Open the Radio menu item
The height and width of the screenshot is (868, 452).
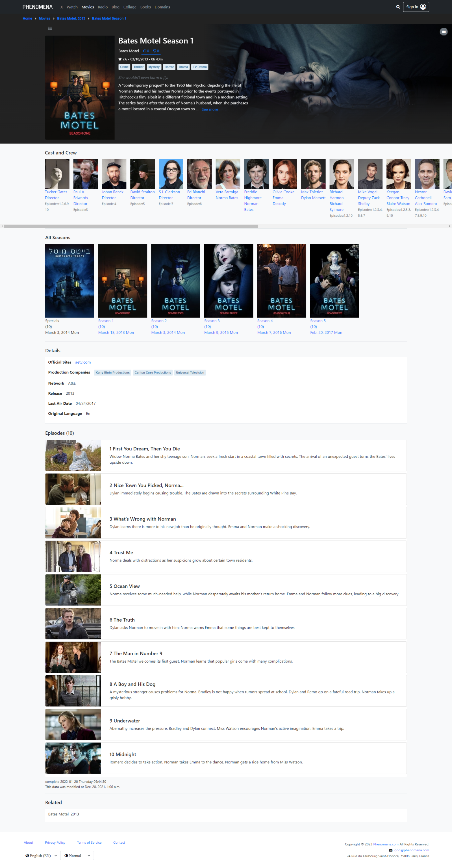click(x=103, y=7)
